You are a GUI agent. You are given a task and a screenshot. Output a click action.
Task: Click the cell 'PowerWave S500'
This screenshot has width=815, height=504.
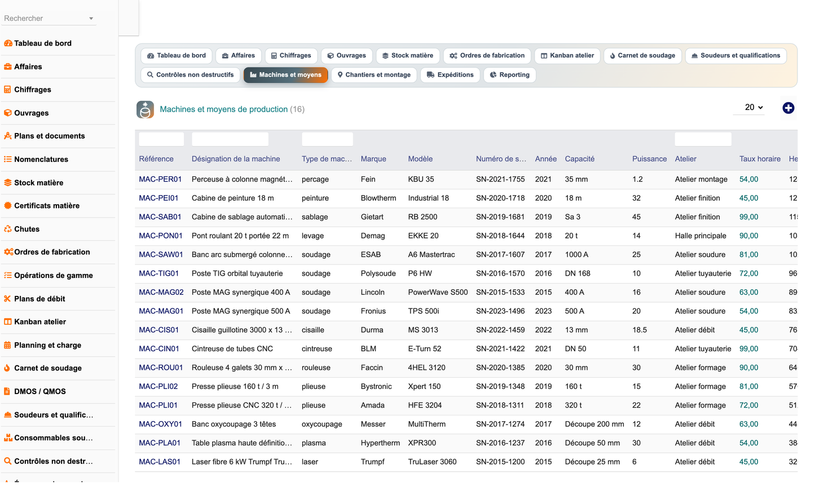438,292
